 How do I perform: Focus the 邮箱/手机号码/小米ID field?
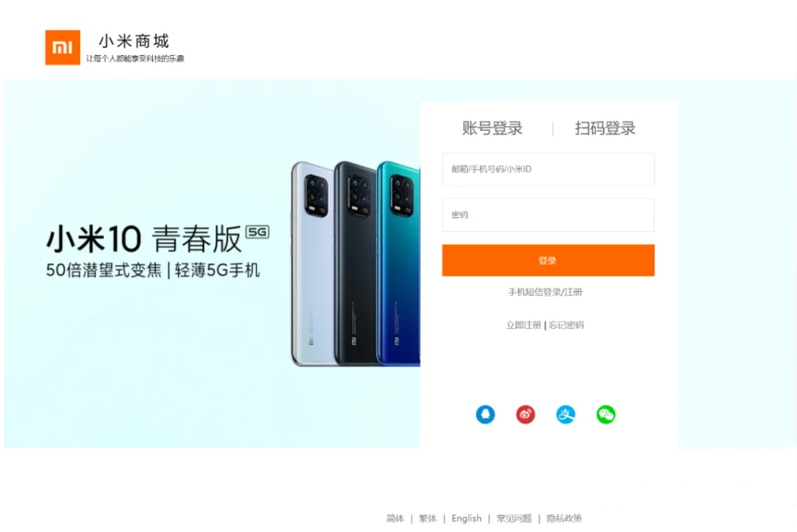click(548, 169)
